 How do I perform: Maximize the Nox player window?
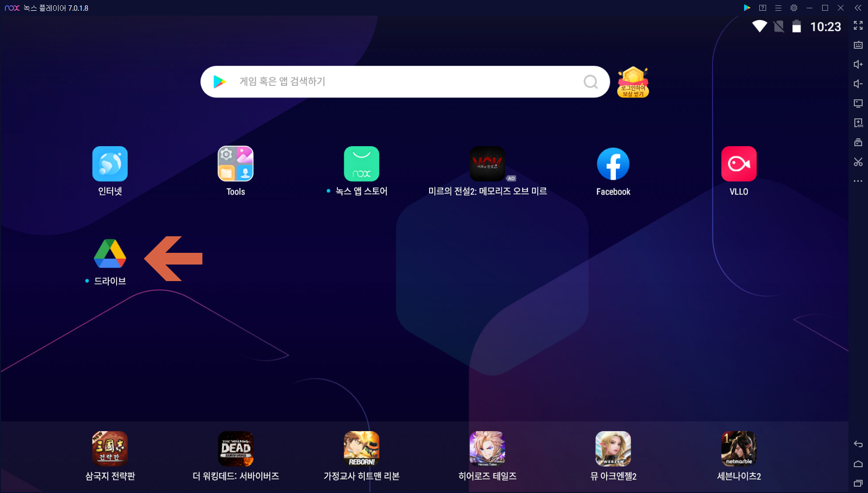point(825,8)
